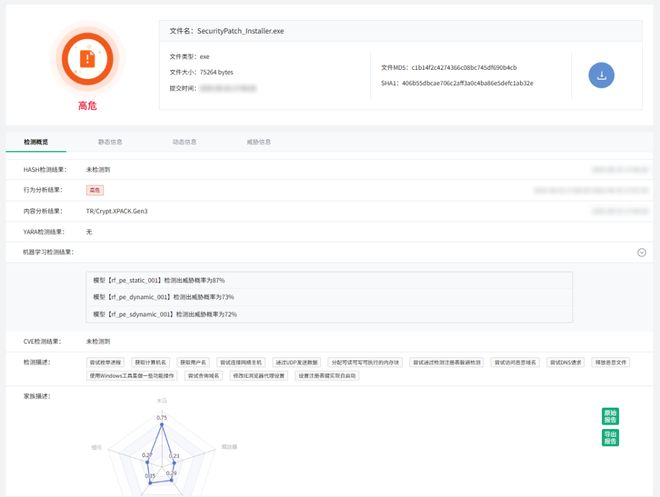Click the red 高危 behavior result tag
660x497 pixels.
95,189
